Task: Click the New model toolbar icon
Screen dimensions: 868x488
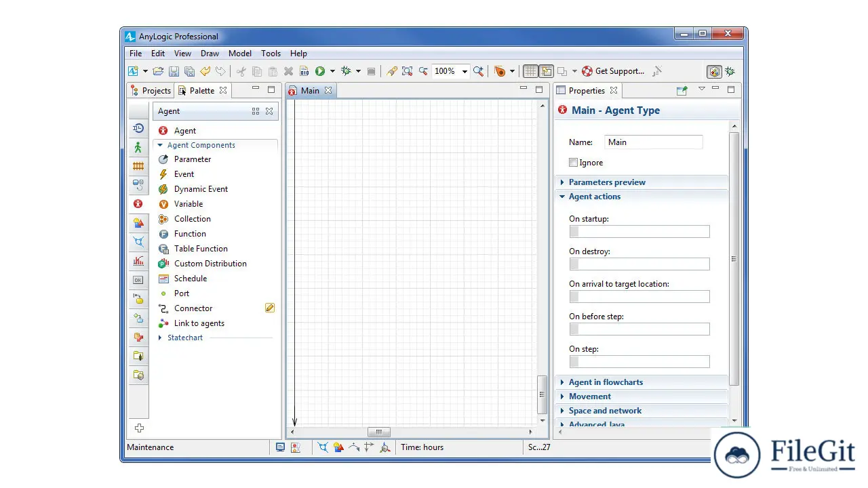Action: [133, 71]
